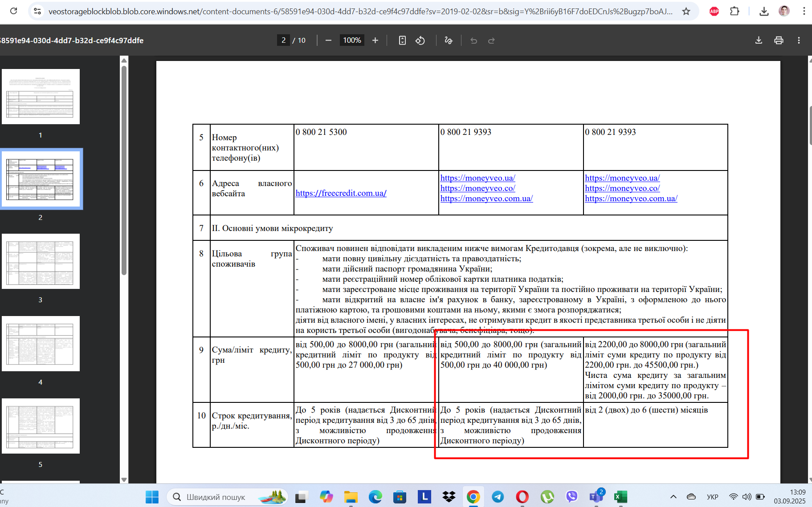
Task: Click 'Строк кредитування' row label
Action: 252,421
